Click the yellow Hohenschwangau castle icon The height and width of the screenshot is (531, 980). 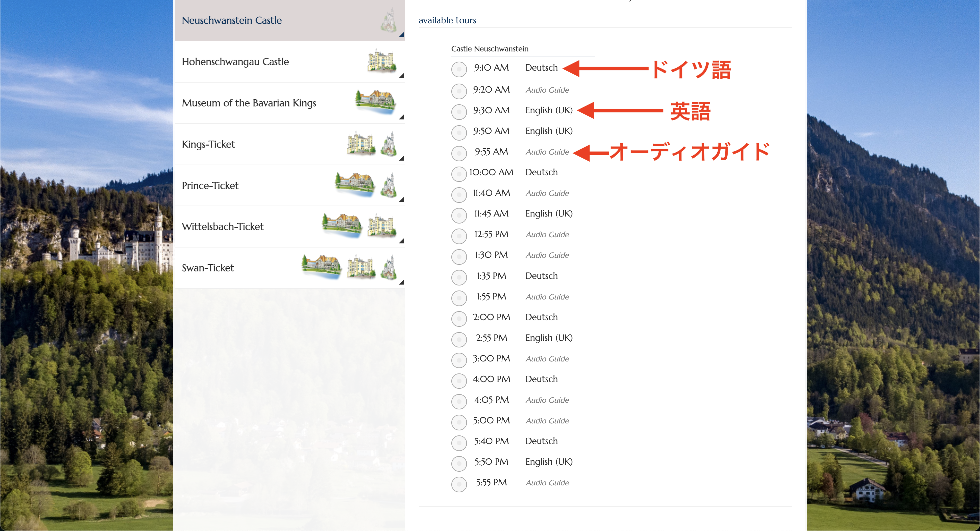(382, 61)
